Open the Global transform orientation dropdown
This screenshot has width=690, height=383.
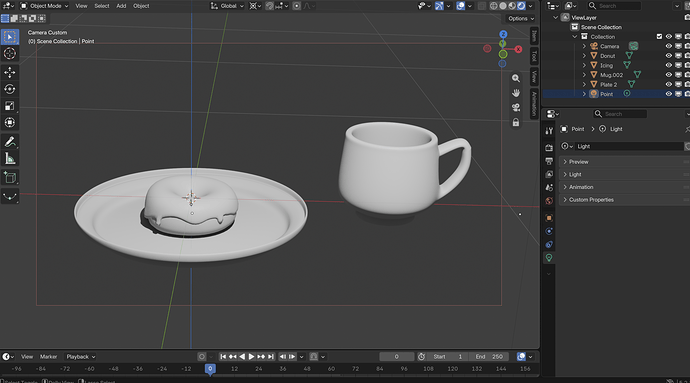(x=228, y=6)
